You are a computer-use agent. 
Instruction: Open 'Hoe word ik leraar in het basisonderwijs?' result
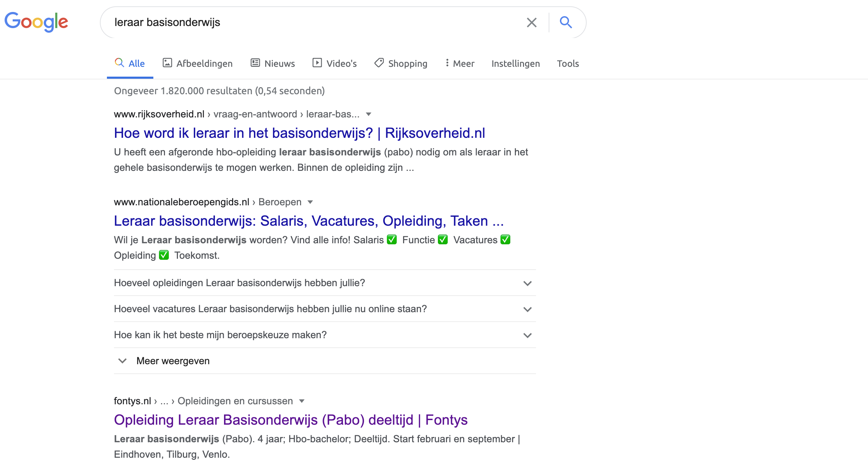(x=299, y=133)
